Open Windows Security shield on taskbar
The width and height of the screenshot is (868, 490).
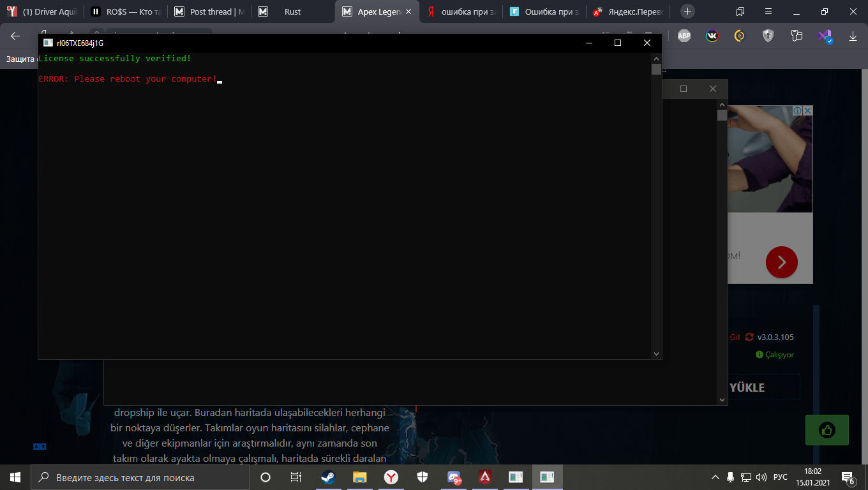click(x=423, y=477)
